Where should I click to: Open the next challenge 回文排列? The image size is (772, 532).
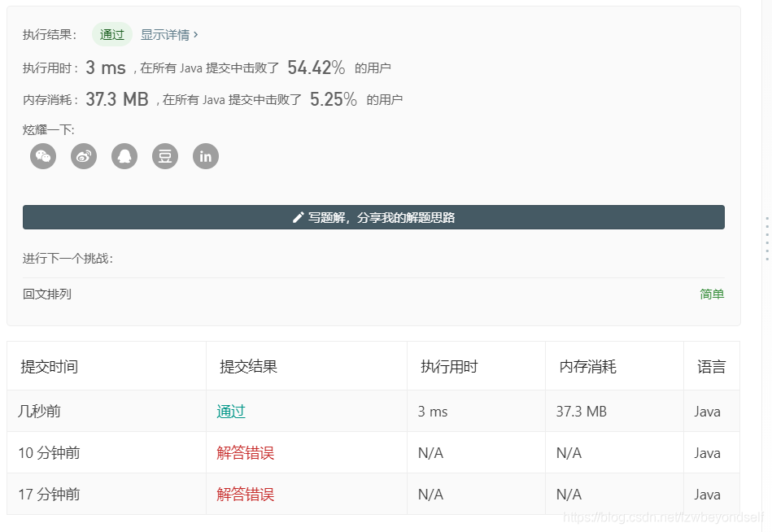[x=47, y=294]
